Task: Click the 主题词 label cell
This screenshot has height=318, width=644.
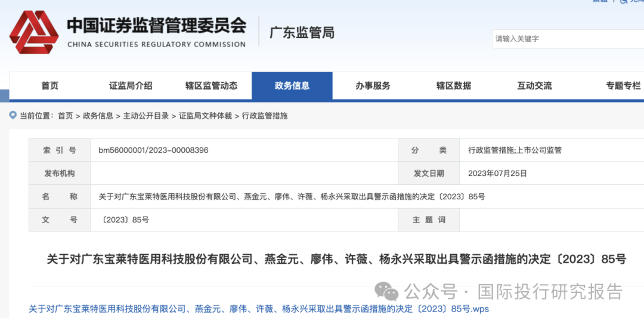Action: coord(429,220)
